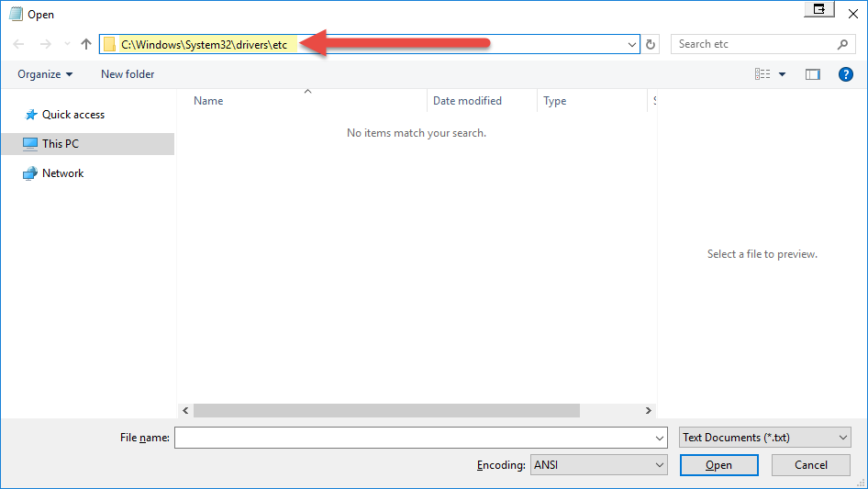Go up one folder level
This screenshot has width=868, height=489.
[x=86, y=44]
